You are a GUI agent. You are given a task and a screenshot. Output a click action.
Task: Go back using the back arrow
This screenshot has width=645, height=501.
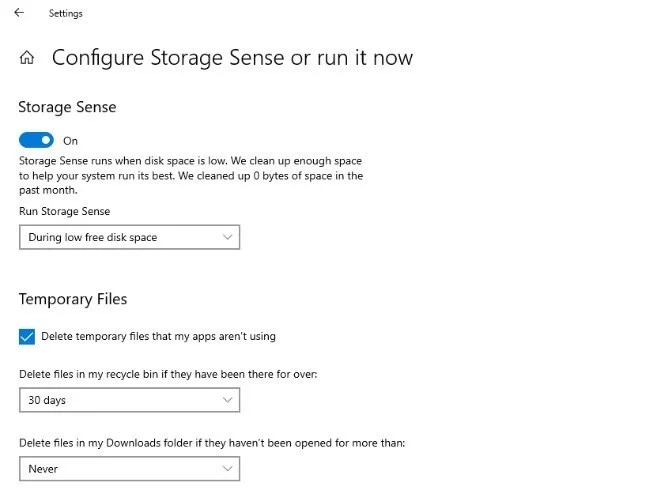tap(19, 13)
